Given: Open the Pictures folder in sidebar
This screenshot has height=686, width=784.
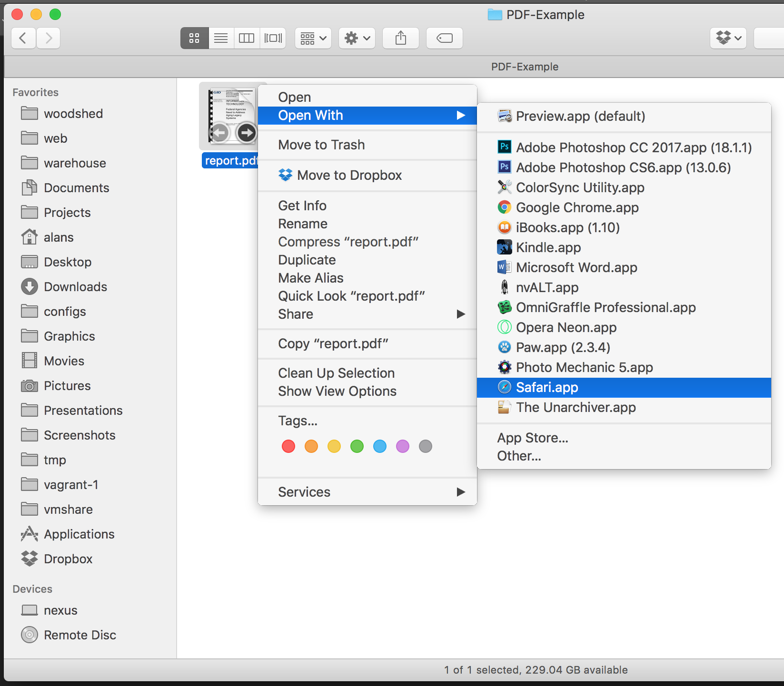Looking at the screenshot, I should coord(90,386).
